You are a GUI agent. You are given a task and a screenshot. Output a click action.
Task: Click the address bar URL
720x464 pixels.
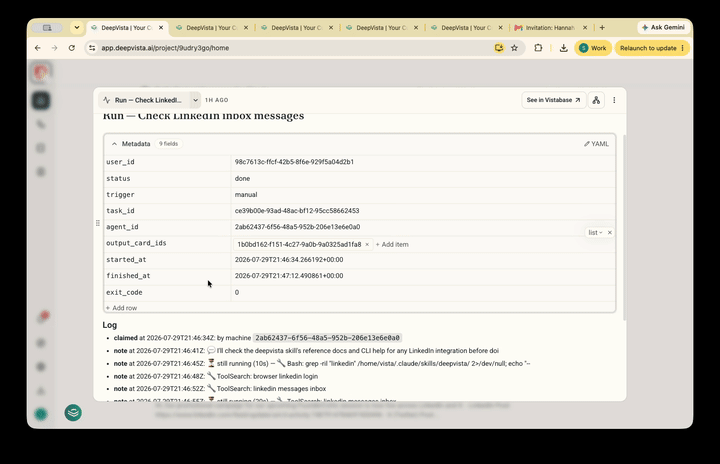[165, 48]
